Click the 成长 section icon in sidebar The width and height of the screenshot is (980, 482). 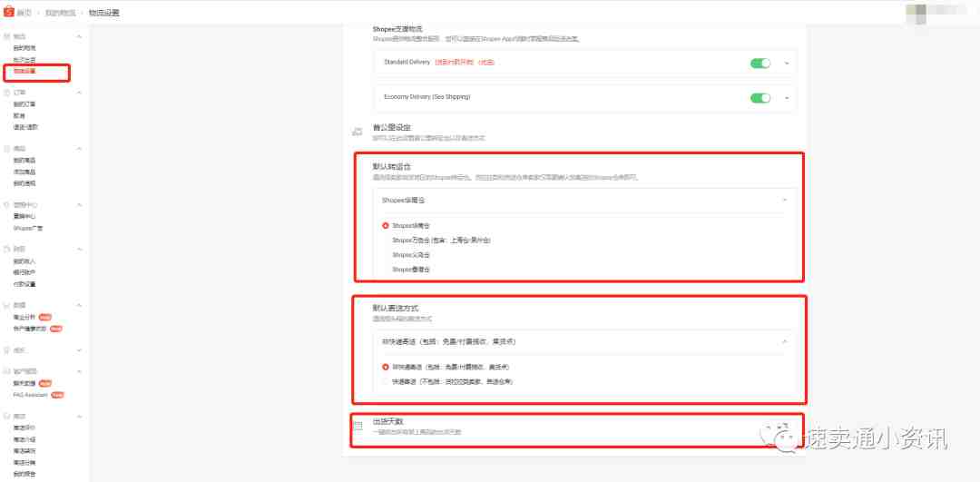pos(7,350)
